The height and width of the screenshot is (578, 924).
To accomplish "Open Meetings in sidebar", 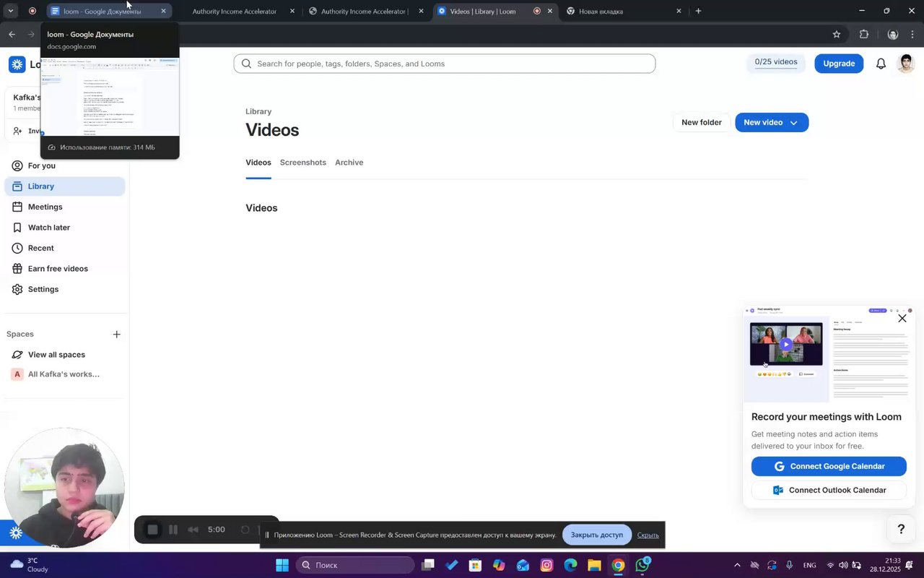I will (65, 207).
